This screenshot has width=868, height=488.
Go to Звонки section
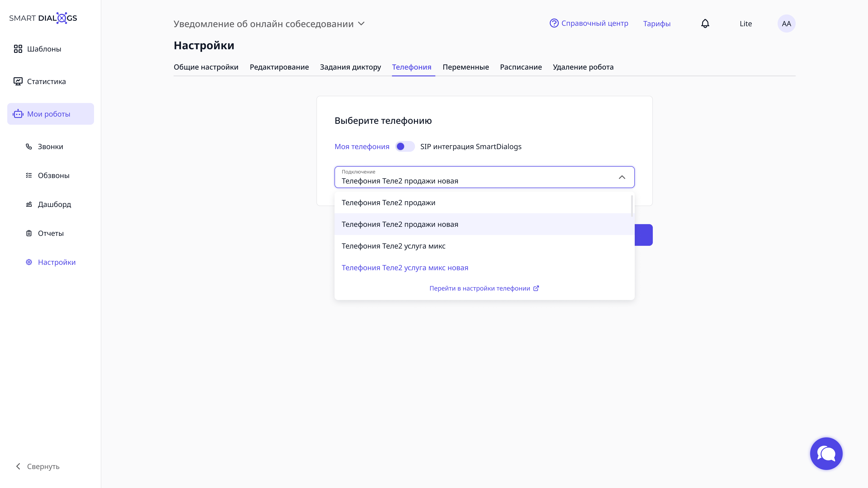click(x=51, y=146)
